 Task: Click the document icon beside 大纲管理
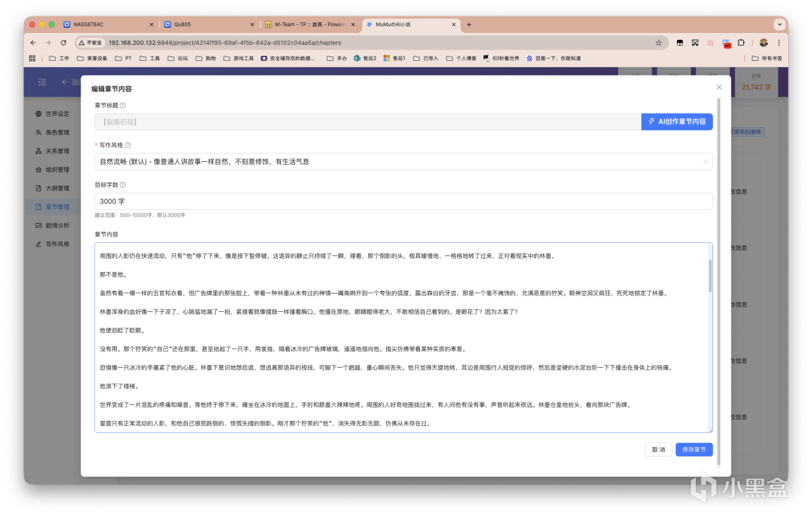(x=39, y=188)
